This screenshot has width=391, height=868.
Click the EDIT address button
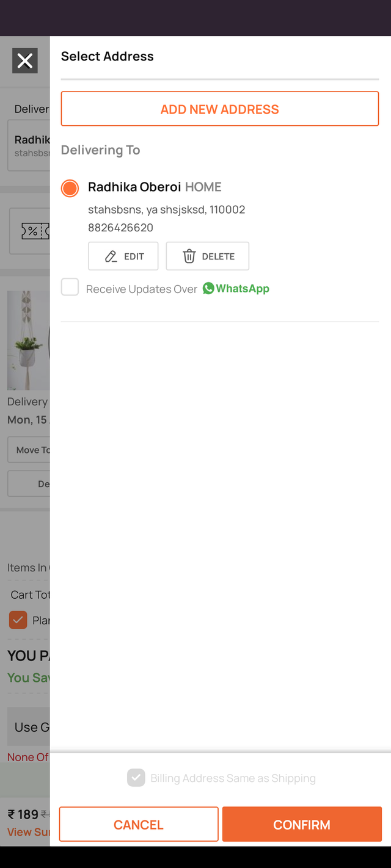(123, 256)
